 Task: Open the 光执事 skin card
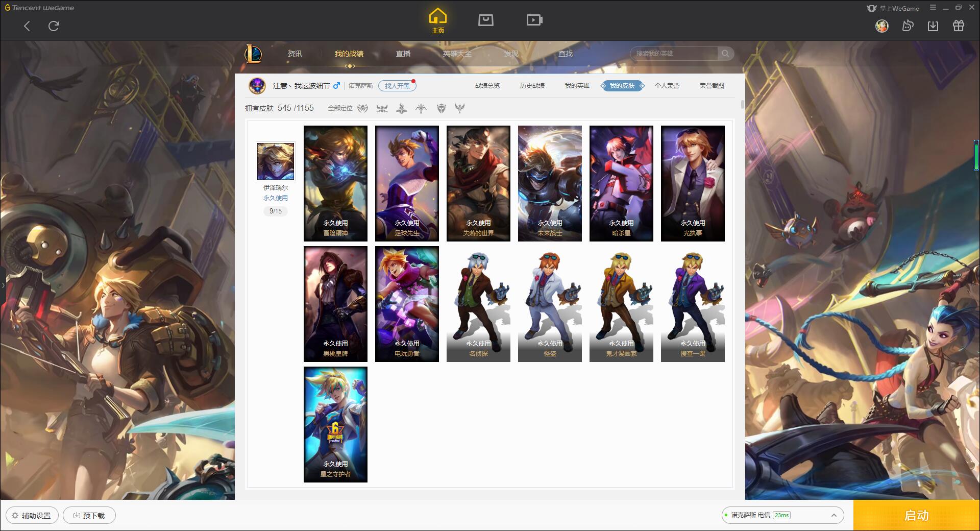[693, 183]
